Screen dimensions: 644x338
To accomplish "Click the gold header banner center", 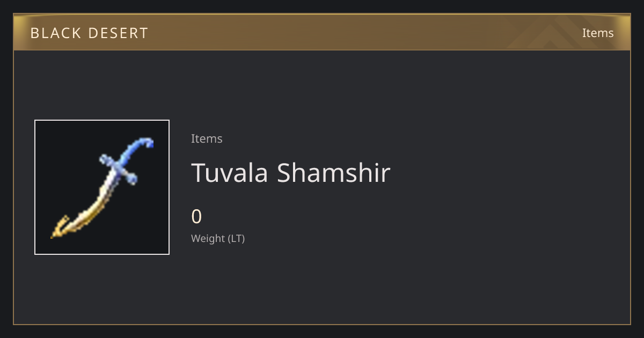I will coord(322,32).
